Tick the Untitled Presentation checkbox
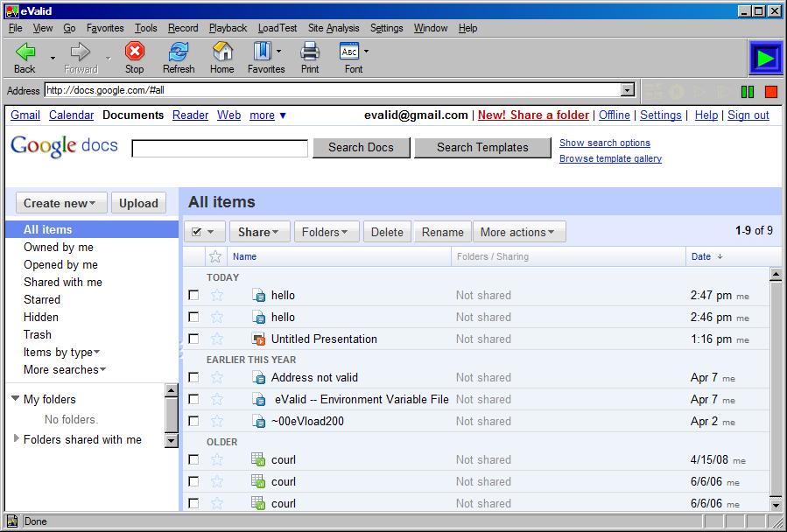Viewport: 787px width, 532px height. (x=193, y=339)
